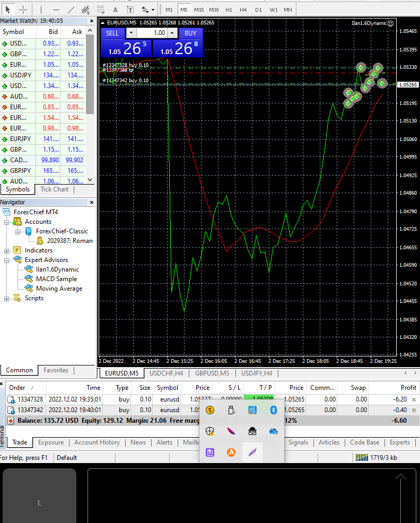Switch chart to the H1 timeframe
Screen dimensions: 420x523
click(229, 10)
